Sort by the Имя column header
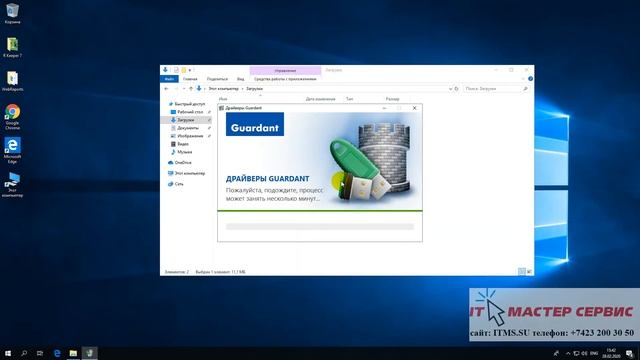 [223, 99]
